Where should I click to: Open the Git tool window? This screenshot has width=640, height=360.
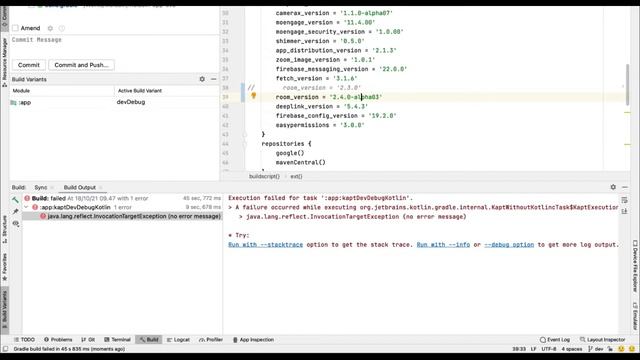click(x=88, y=340)
